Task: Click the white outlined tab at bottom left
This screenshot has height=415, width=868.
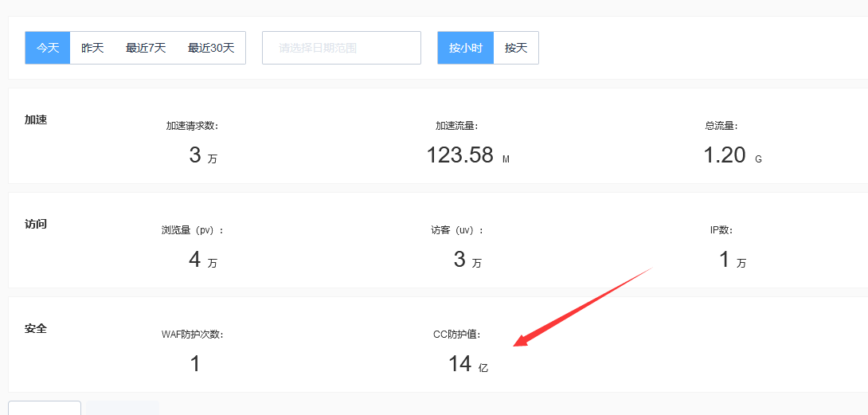Action: tap(45, 408)
